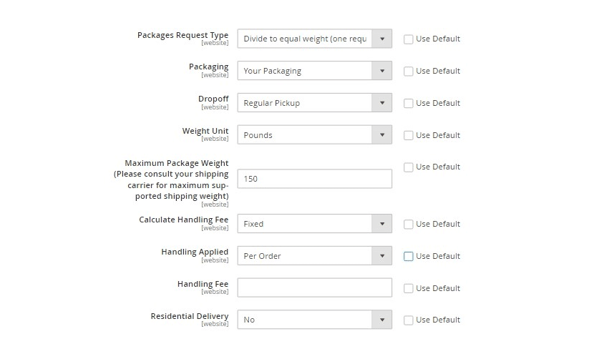The height and width of the screenshot is (364, 599).
Task: Tick Use Default next to Dropoff
Action: [409, 104]
